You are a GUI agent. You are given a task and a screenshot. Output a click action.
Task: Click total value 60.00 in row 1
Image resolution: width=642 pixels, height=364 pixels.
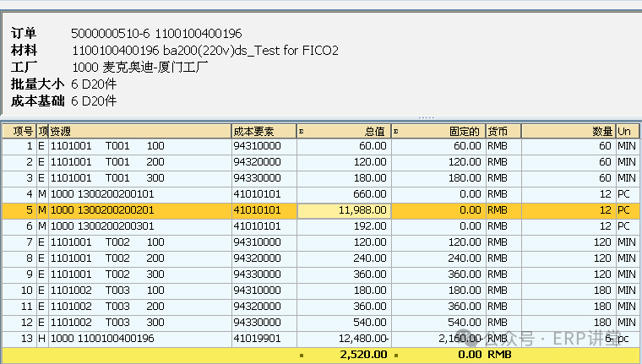344,146
